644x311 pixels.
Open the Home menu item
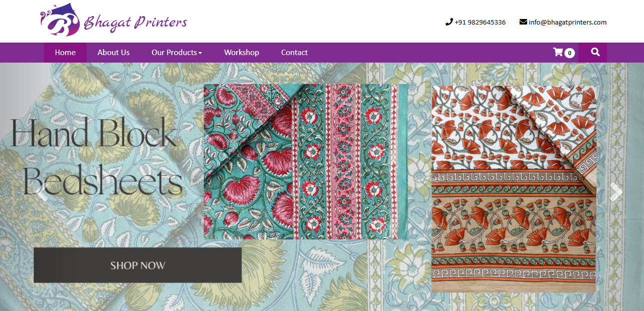pyautogui.click(x=65, y=53)
